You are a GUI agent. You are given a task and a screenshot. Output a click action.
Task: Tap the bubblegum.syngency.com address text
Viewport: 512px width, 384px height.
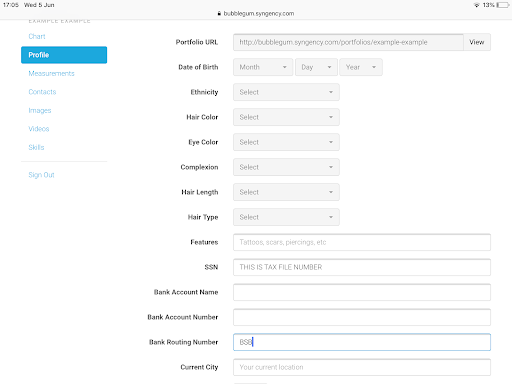tap(259, 13)
